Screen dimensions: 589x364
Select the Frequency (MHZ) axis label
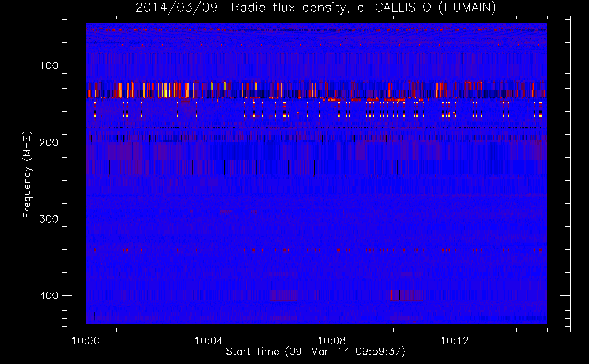27,175
